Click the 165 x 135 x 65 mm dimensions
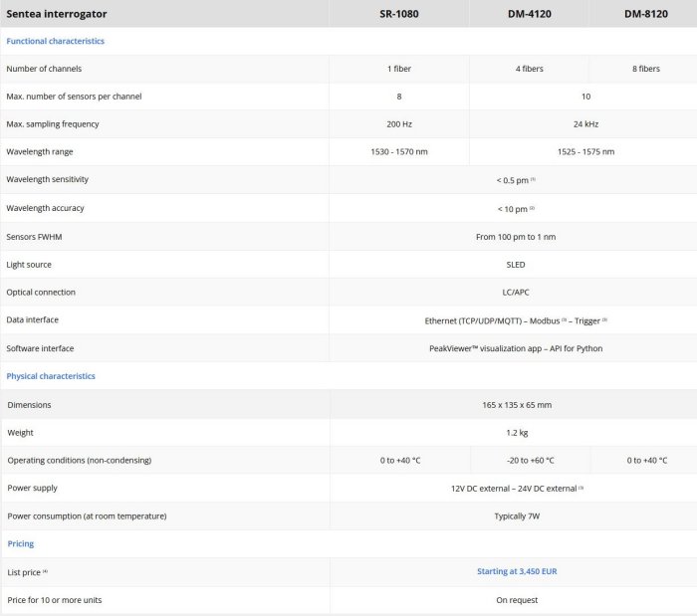The width and height of the screenshot is (697, 616). (x=516, y=405)
